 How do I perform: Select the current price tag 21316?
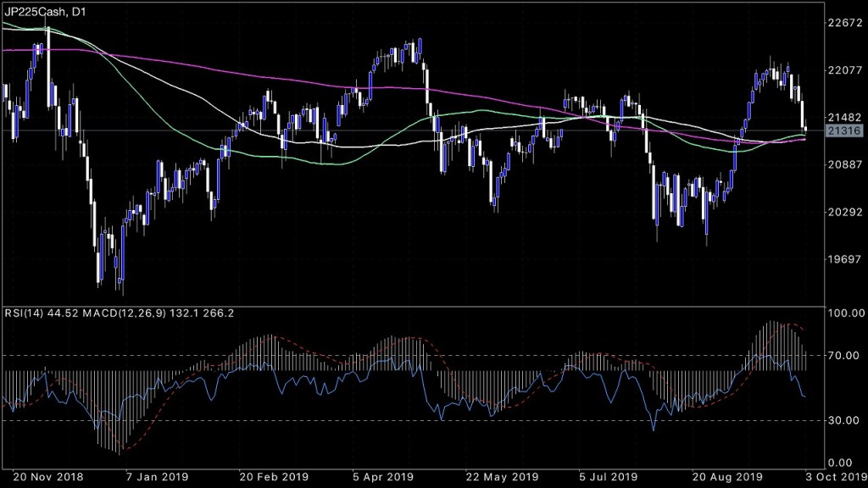click(x=843, y=130)
